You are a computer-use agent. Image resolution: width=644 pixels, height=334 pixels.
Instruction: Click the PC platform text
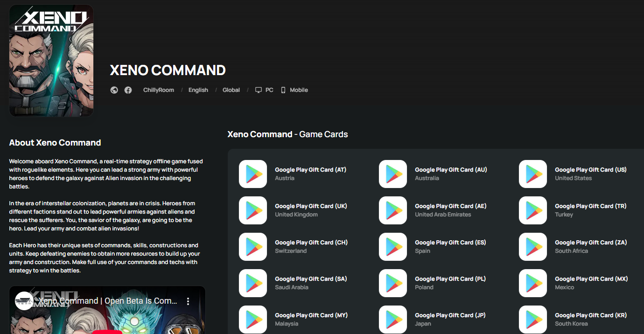(x=269, y=90)
